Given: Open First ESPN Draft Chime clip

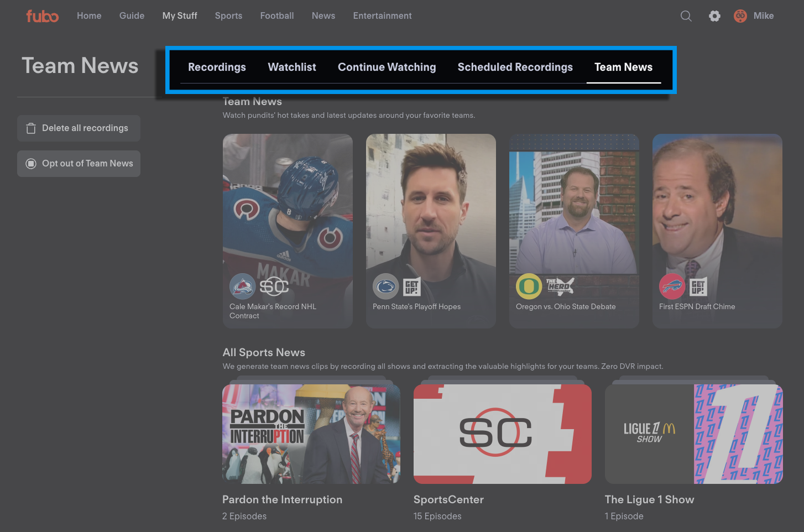Looking at the screenshot, I should pos(717,231).
